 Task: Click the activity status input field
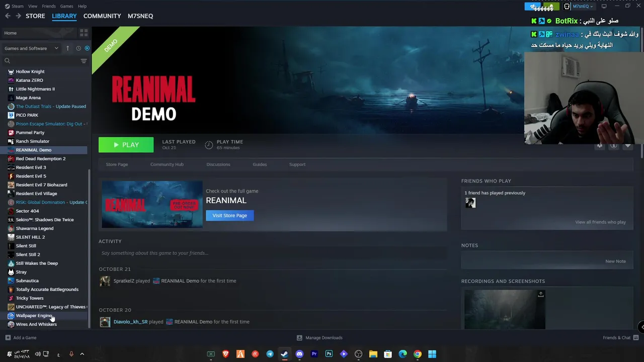[273, 253]
